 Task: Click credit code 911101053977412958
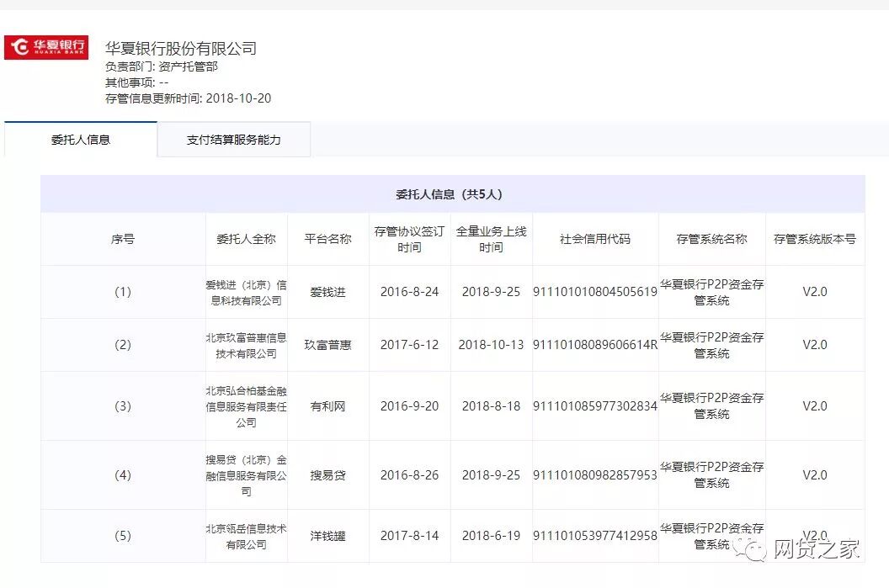tap(595, 536)
